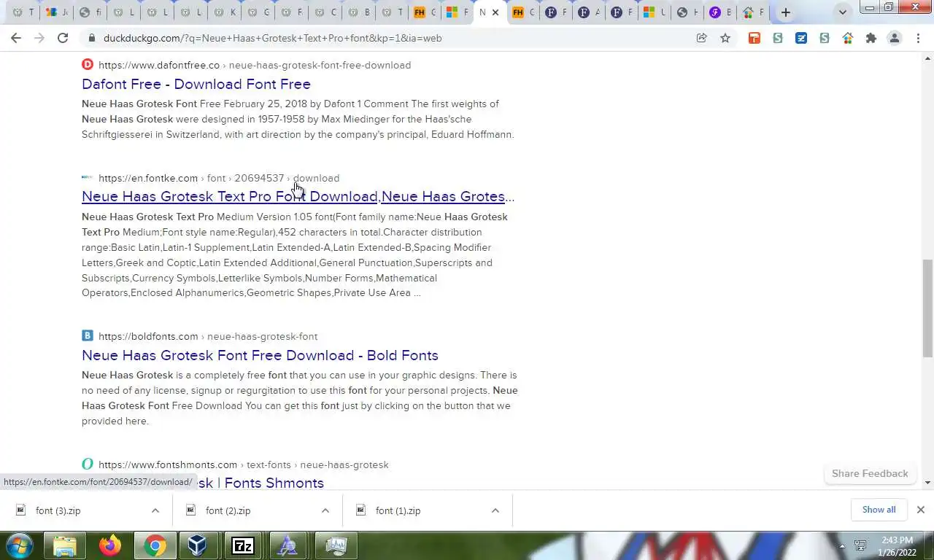Click the scrollbar down arrow
This screenshot has width=934, height=560.
coord(927,482)
